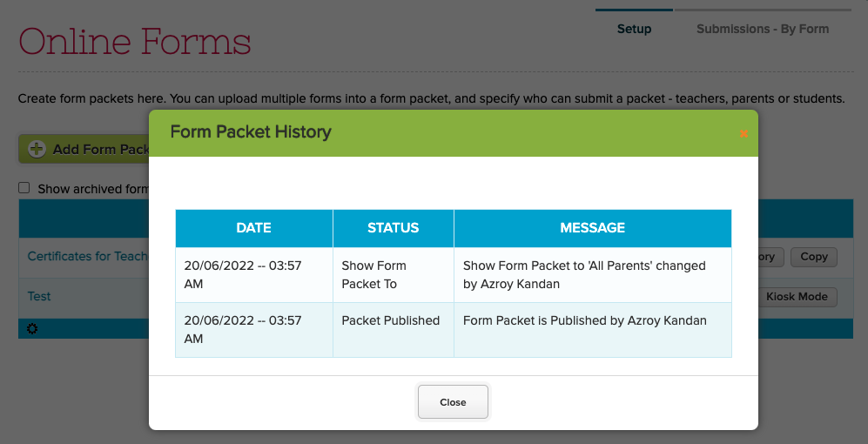Screen dimensions: 868x444
Task: Click the Online Forms page heading
Action: tap(135, 41)
